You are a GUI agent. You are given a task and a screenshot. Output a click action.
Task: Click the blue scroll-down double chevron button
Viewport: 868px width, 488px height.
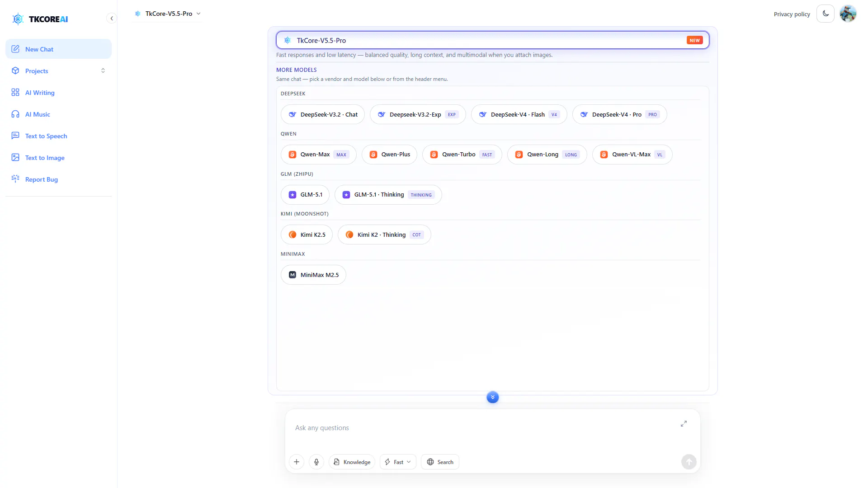pyautogui.click(x=493, y=397)
